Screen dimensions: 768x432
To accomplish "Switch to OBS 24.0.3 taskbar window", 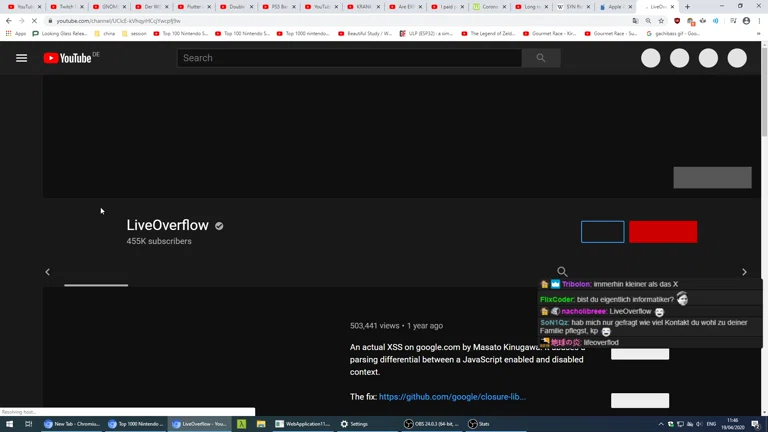I will [x=431, y=424].
